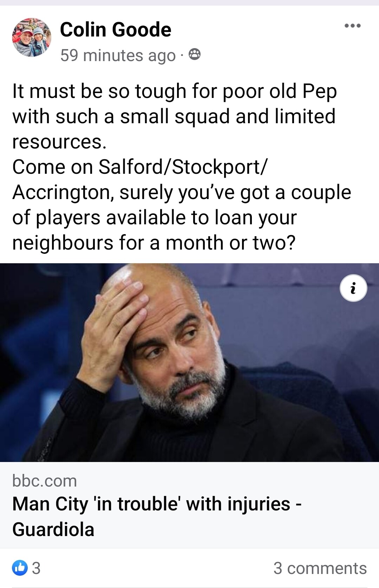379x588 pixels.
Task: Click the audience privacy icon beside the timestamp
Action: click(195, 55)
